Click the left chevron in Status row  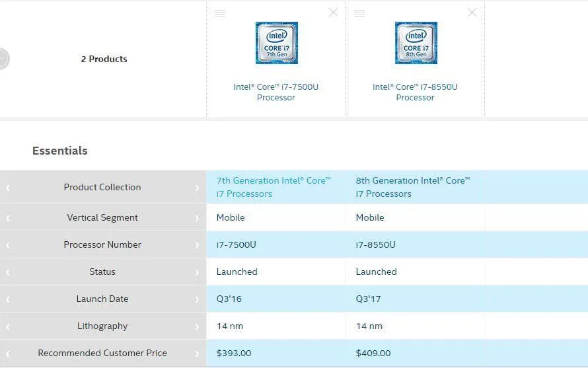(8, 272)
